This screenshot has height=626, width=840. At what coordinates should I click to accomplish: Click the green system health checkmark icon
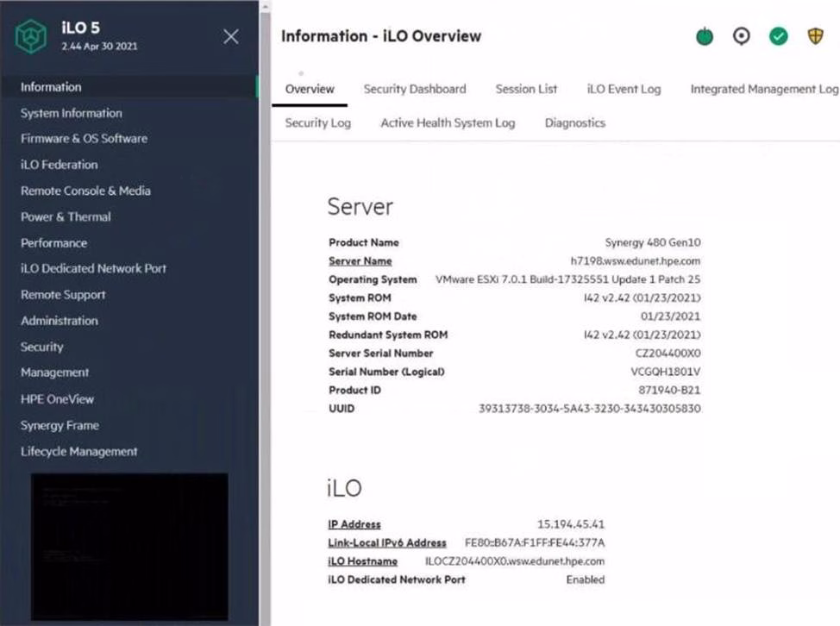click(779, 37)
